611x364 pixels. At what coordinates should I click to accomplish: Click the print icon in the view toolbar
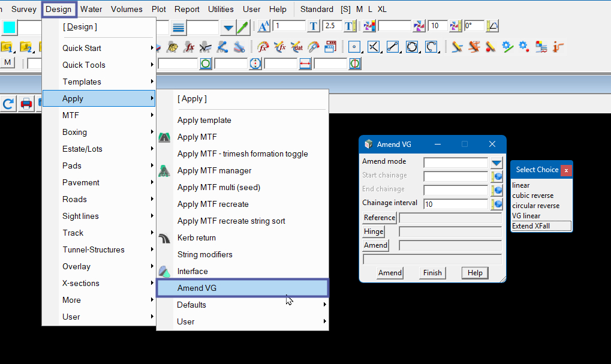[x=26, y=104]
